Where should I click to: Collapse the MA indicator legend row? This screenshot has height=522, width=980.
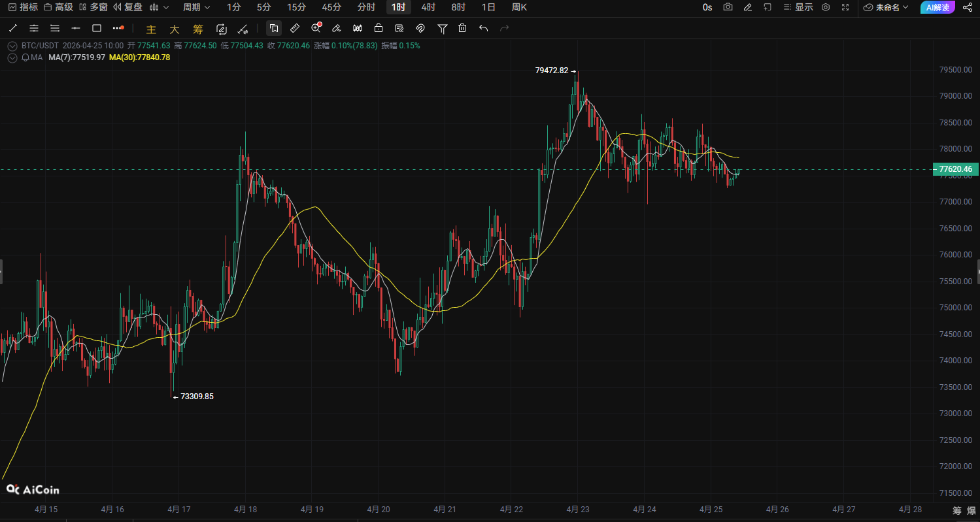12,57
